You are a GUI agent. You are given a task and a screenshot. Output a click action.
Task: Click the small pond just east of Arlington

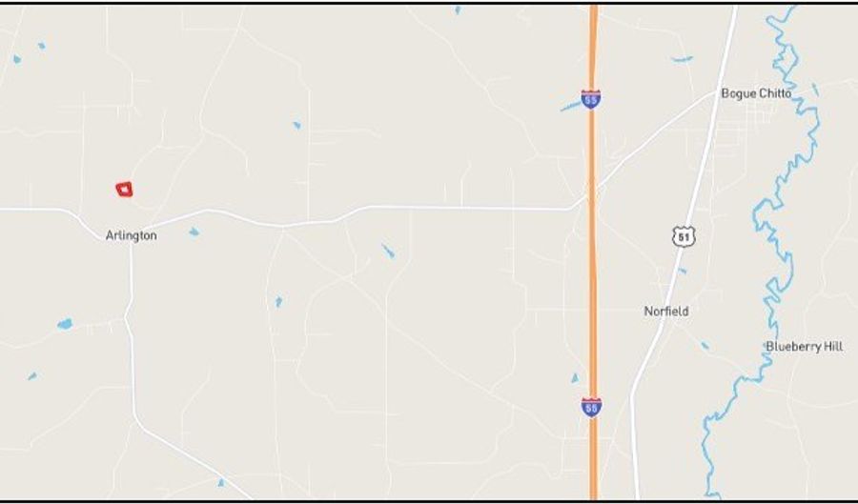[x=194, y=232]
